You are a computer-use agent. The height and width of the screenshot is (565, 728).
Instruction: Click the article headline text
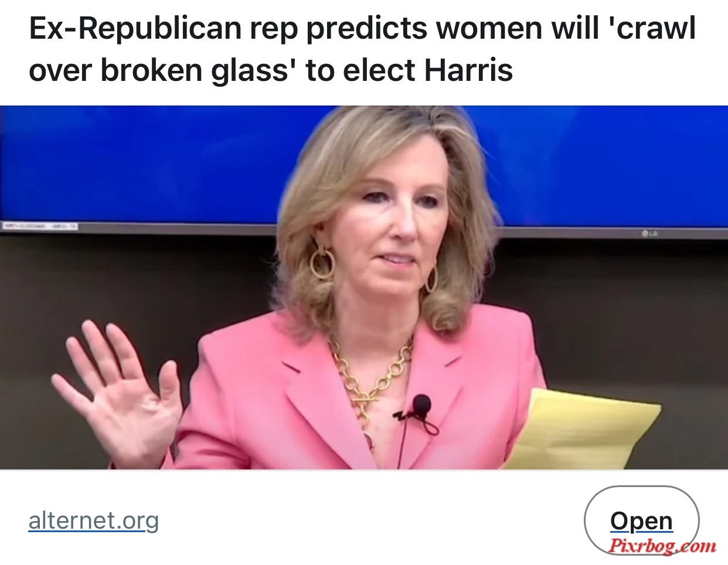[362, 50]
